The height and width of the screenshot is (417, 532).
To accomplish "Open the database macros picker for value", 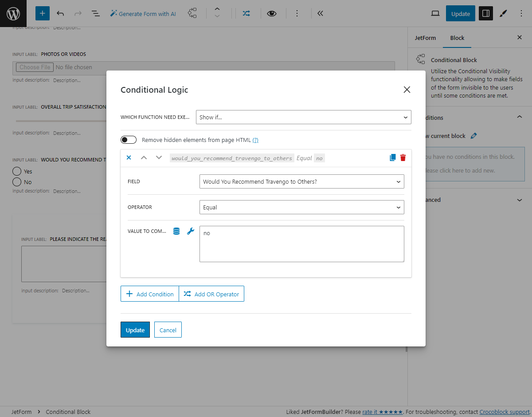I will click(176, 231).
